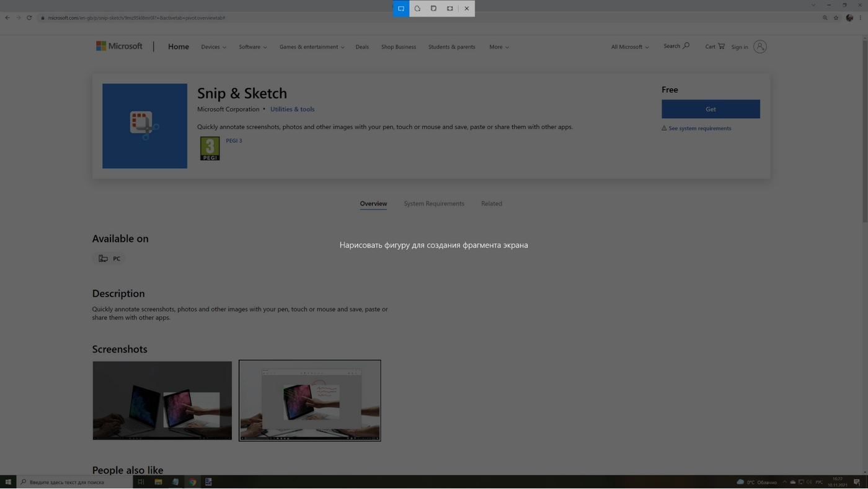This screenshot has width=868, height=489.
Task: Expand the More menu
Action: point(499,47)
